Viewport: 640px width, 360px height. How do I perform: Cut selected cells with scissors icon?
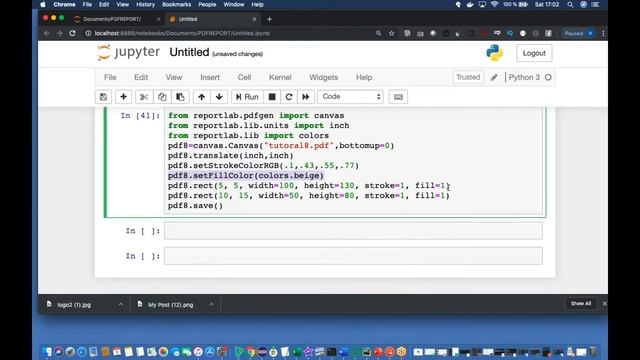tap(144, 97)
